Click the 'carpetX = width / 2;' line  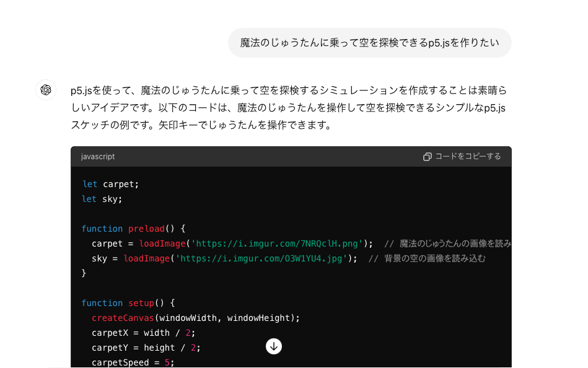click(x=144, y=333)
